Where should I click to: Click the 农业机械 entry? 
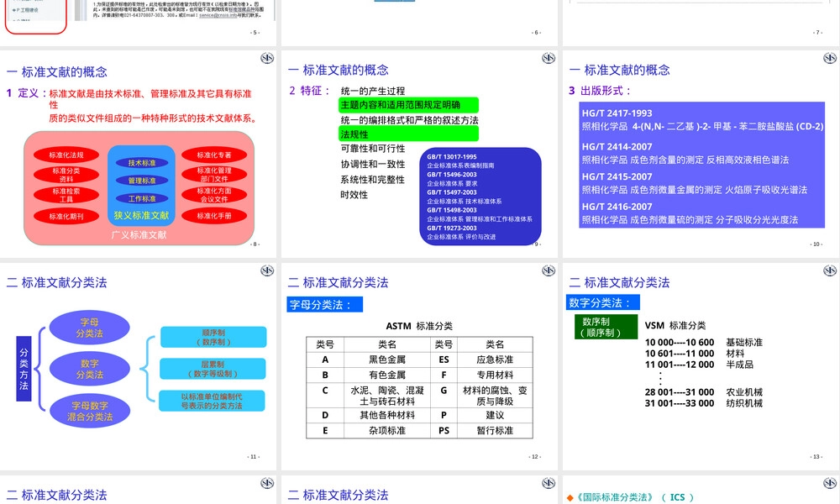(x=744, y=392)
